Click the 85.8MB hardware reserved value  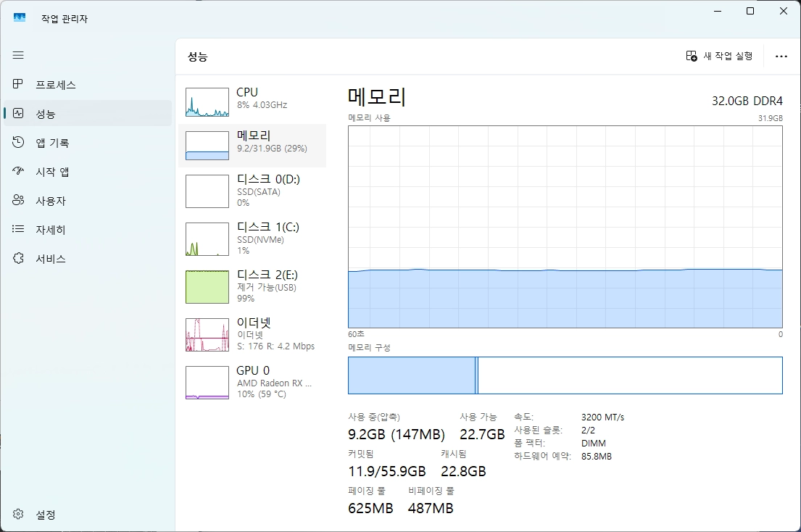pos(596,457)
